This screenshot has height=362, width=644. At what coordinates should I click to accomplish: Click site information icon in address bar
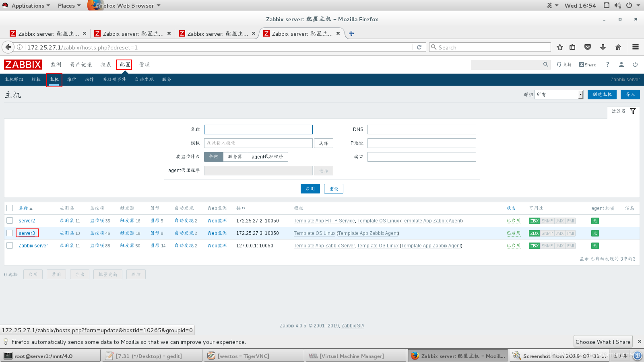click(x=19, y=47)
